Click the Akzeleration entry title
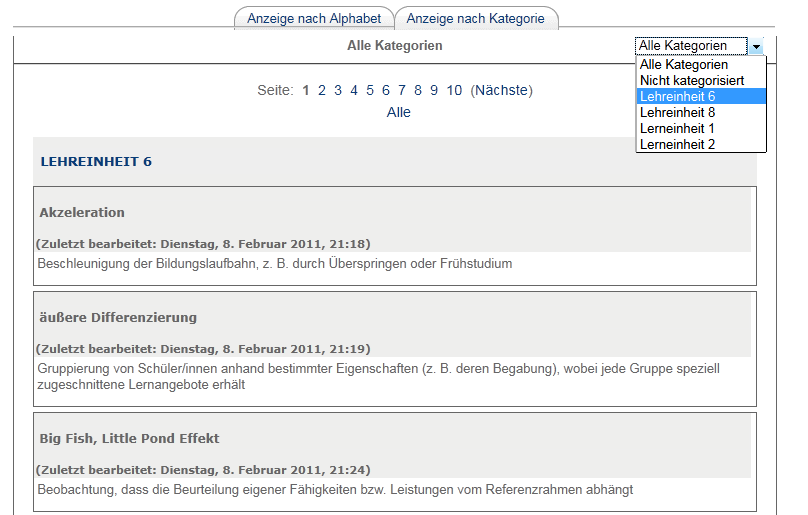The image size is (808, 515). [82, 213]
